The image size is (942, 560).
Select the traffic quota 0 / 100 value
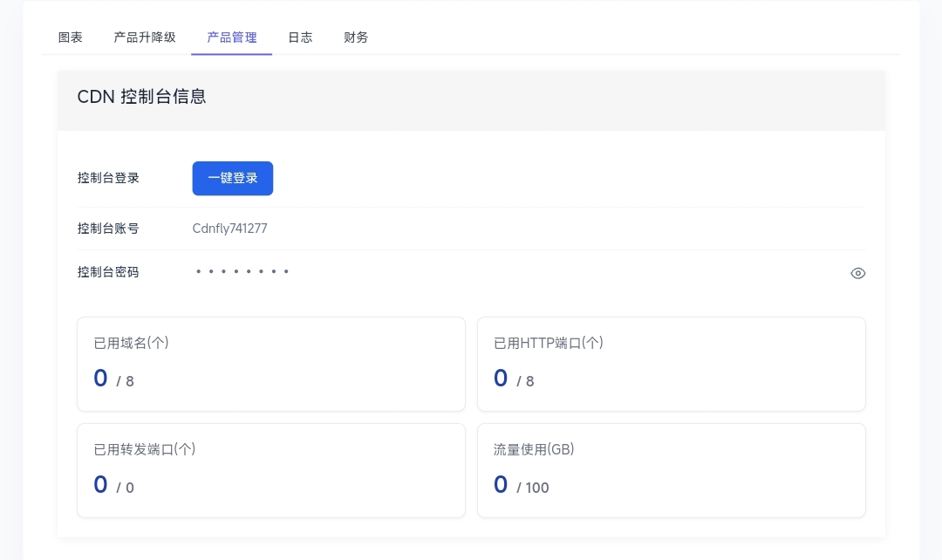click(522, 485)
